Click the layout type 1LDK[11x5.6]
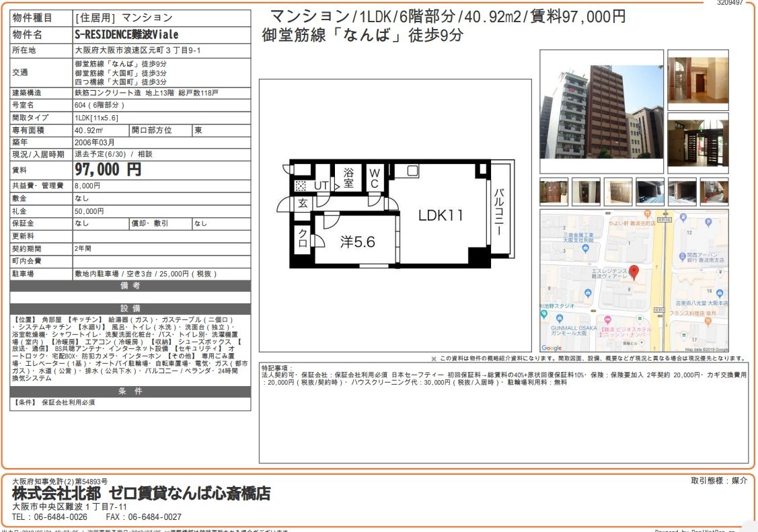The image size is (758, 532). pyautogui.click(x=96, y=118)
